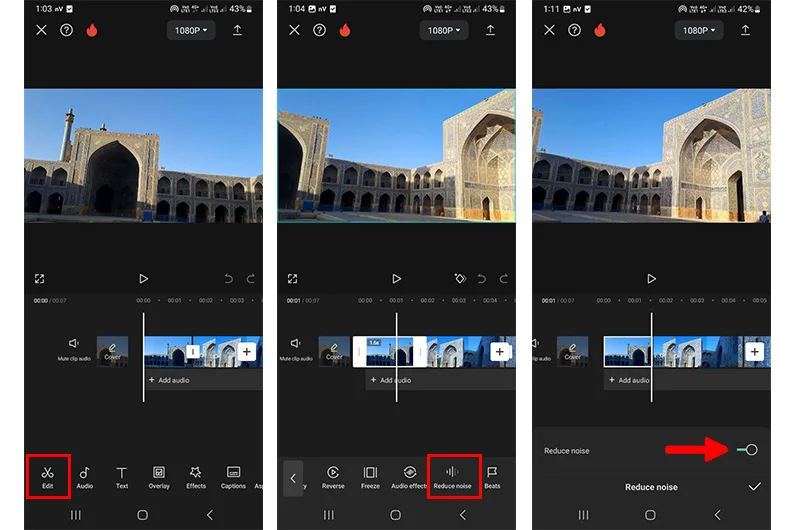
Task: Open 1080P resolution dropdown in first screen
Action: 191,31
